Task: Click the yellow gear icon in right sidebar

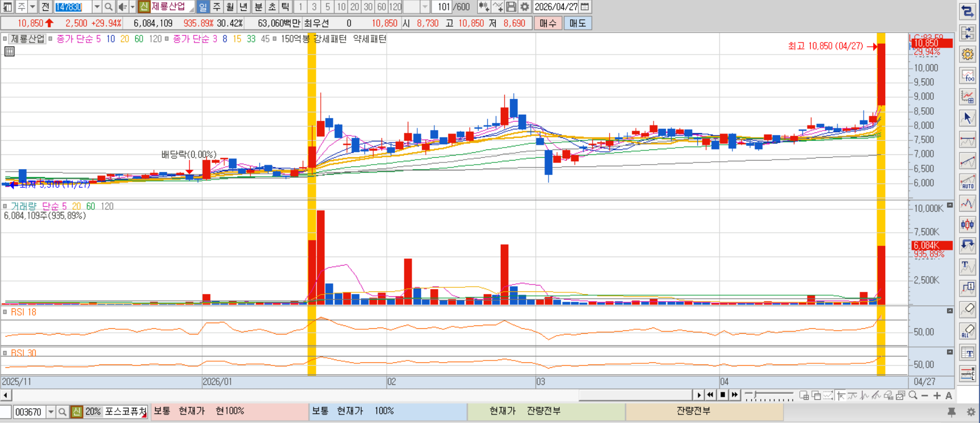Action: point(968,55)
